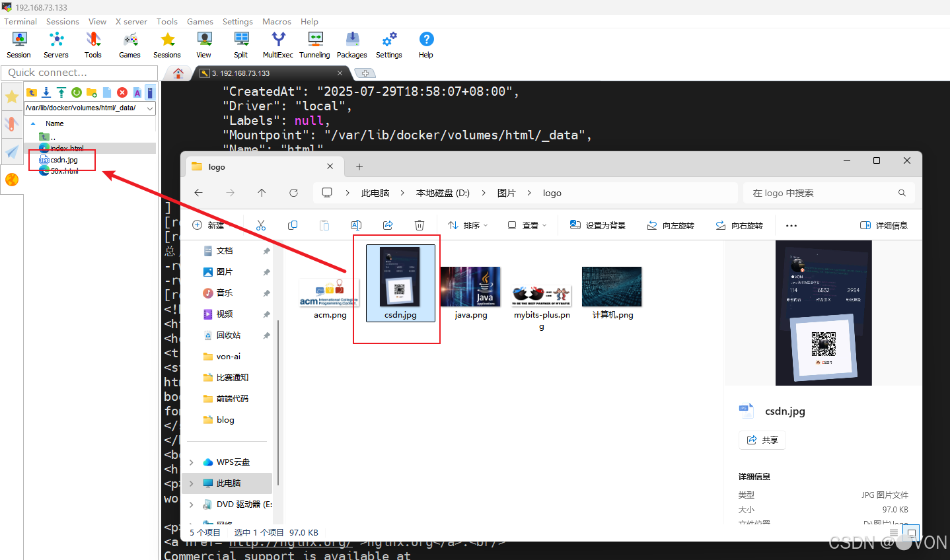Add a new Explorer tab with plus
Screen dimensions: 950x560
coord(359,167)
